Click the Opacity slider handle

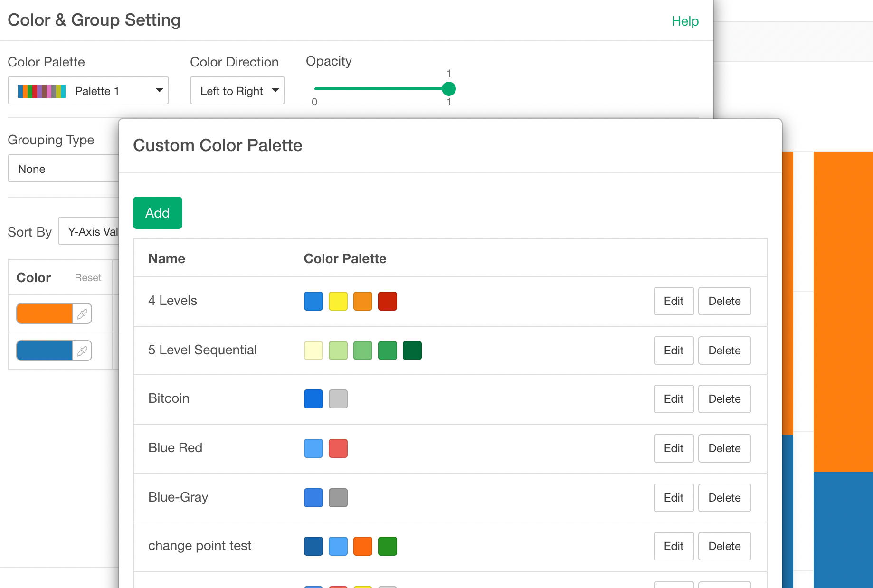coord(449,89)
